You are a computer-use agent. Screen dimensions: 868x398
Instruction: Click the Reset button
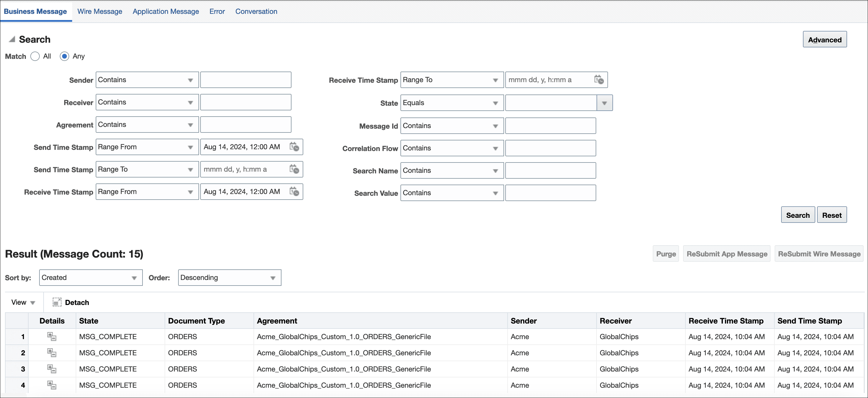pyautogui.click(x=831, y=215)
